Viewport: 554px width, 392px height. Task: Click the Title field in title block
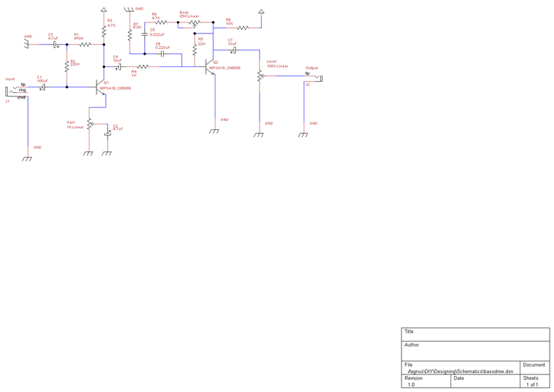[x=476, y=335]
